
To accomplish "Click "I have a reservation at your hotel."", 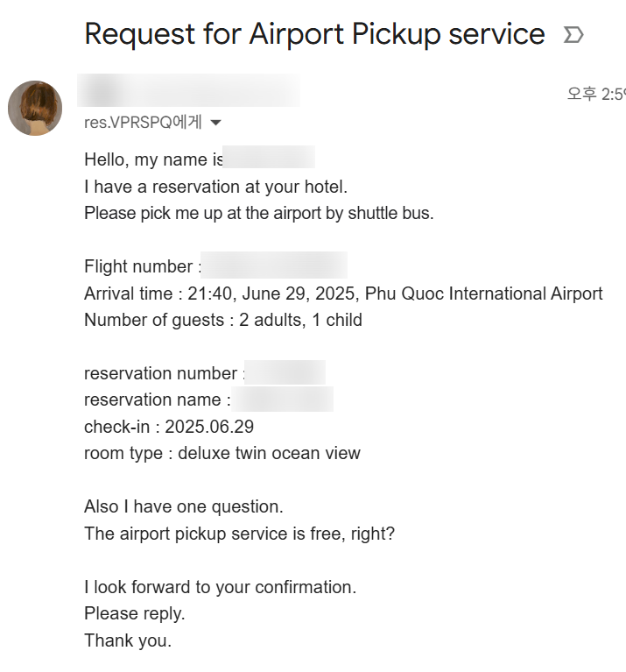I will (215, 187).
